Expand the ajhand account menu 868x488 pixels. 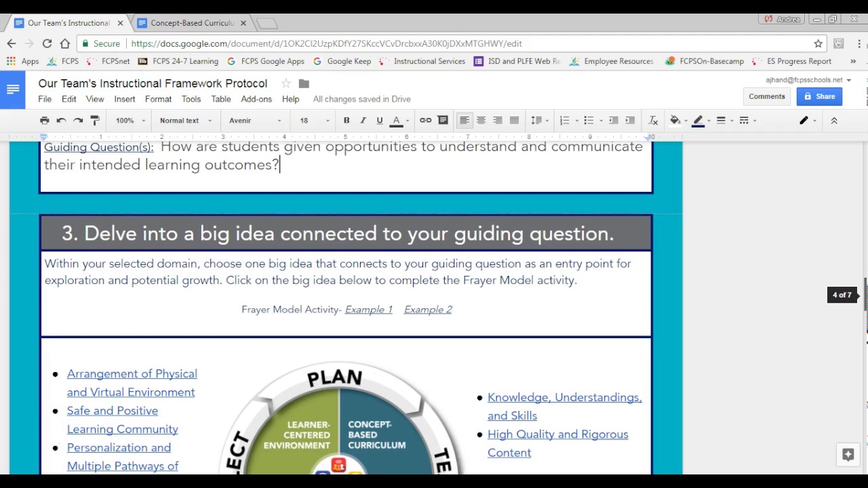808,80
